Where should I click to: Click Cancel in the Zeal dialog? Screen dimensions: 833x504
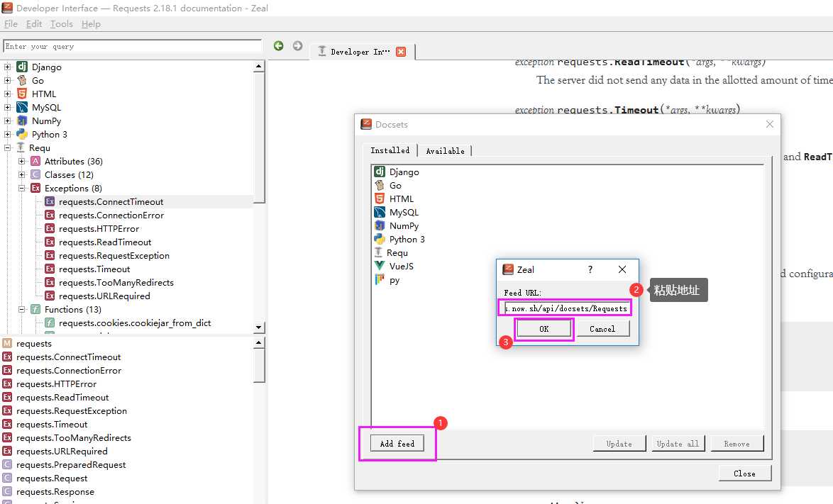click(x=602, y=329)
